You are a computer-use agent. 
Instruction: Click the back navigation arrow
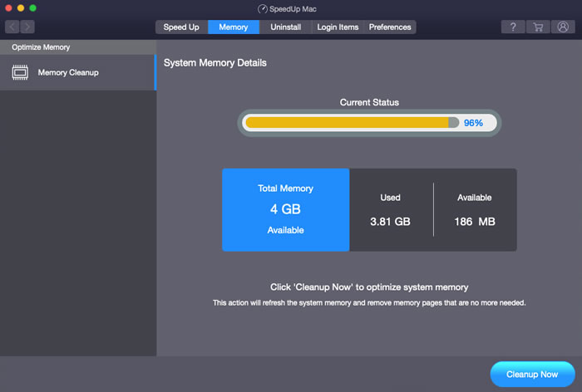coord(12,27)
